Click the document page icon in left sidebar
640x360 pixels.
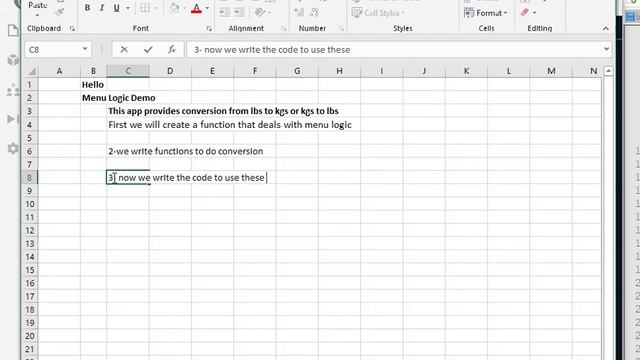13,30
